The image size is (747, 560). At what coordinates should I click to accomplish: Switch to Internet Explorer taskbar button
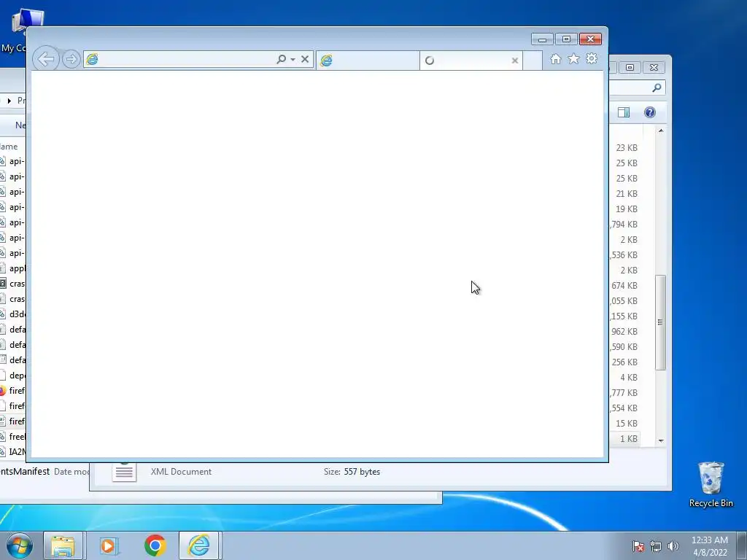[x=198, y=545]
